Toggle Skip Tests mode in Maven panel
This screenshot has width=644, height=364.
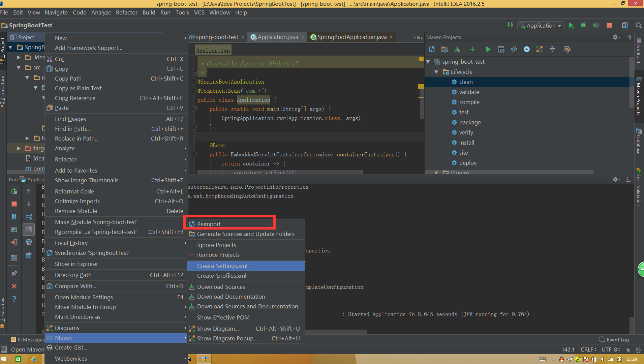(x=514, y=50)
